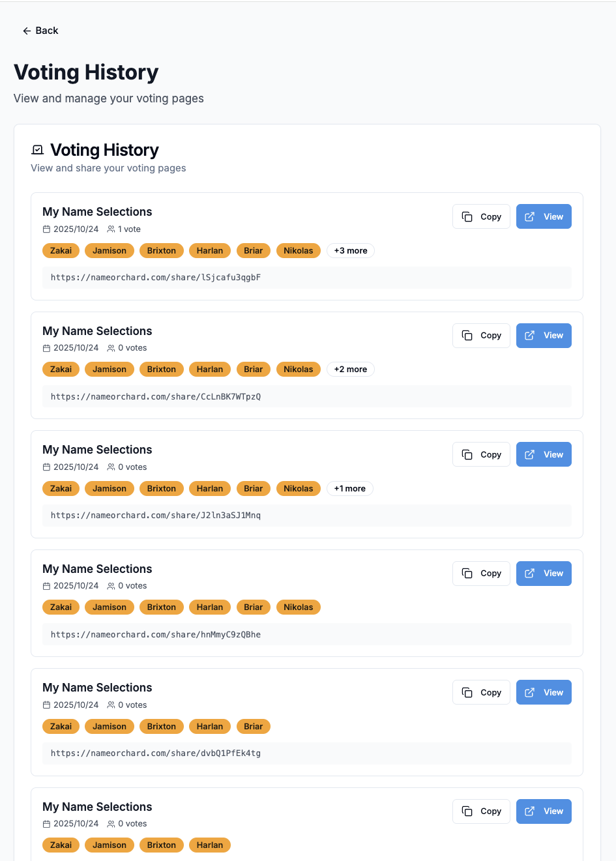Image resolution: width=616 pixels, height=861 pixels.
Task: Click the copy icon for the CcLnBK7WTpzQ link
Action: point(467,336)
